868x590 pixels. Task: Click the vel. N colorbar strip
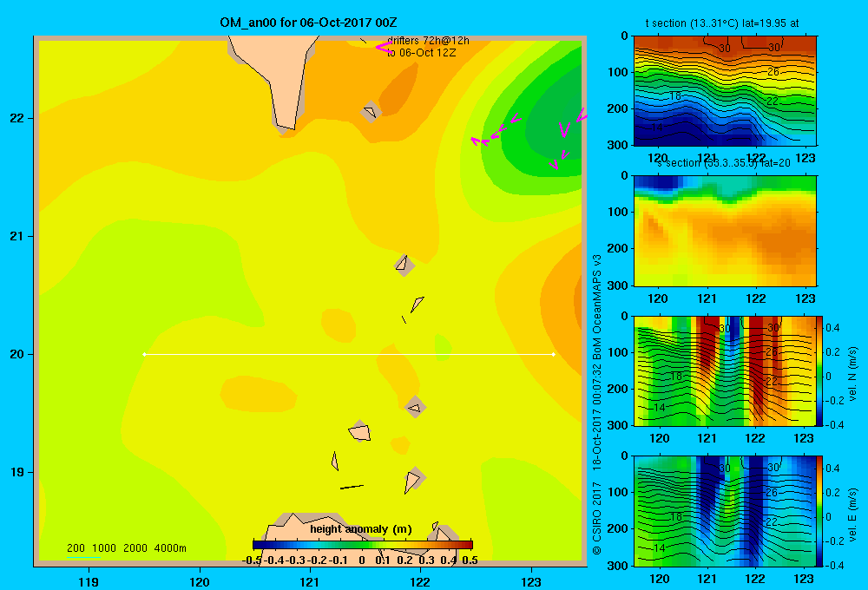click(820, 370)
